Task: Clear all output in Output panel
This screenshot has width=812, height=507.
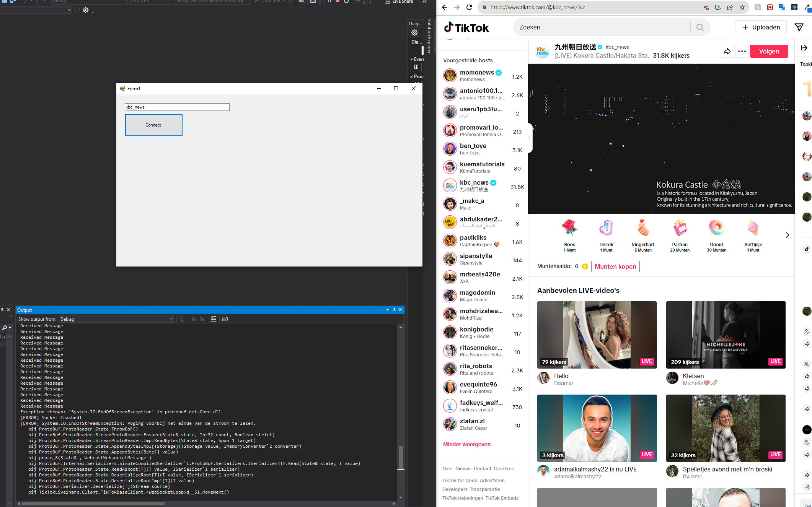Action: coord(213,319)
